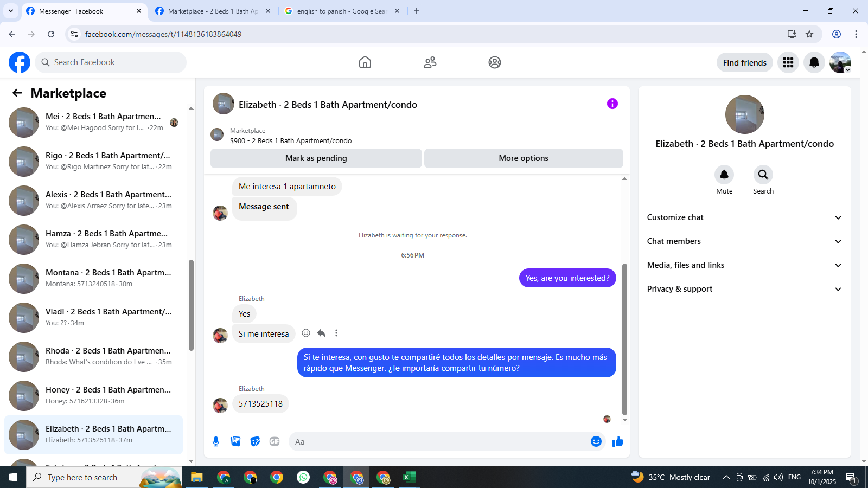
Task: Click the 5713525118 message bubble
Action: click(x=260, y=404)
